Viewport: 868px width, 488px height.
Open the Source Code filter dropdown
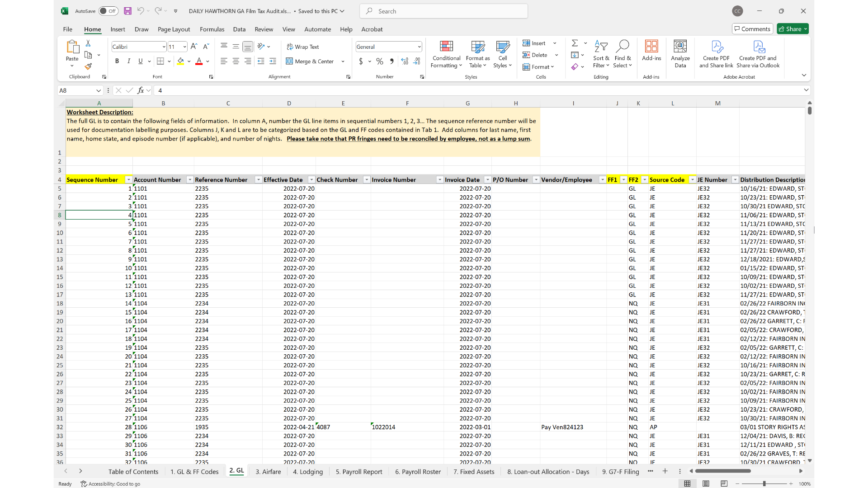coord(692,180)
